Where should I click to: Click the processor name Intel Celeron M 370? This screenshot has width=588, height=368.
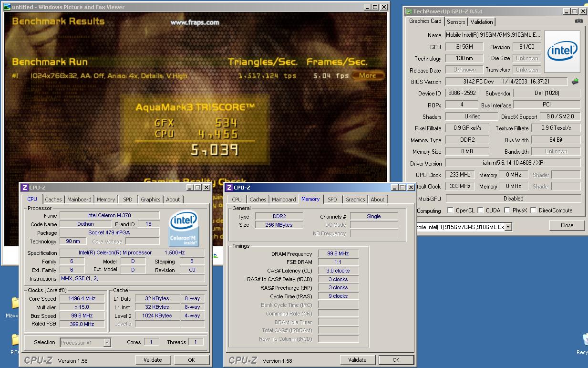coord(109,215)
